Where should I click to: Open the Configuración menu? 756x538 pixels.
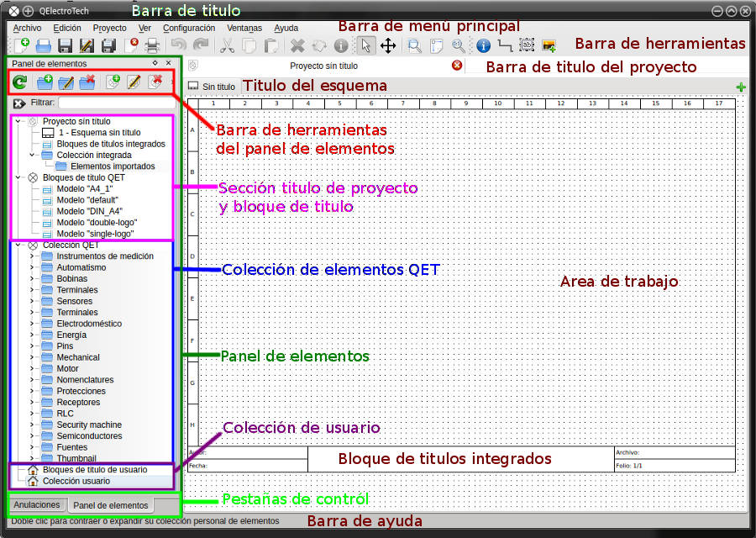click(189, 28)
